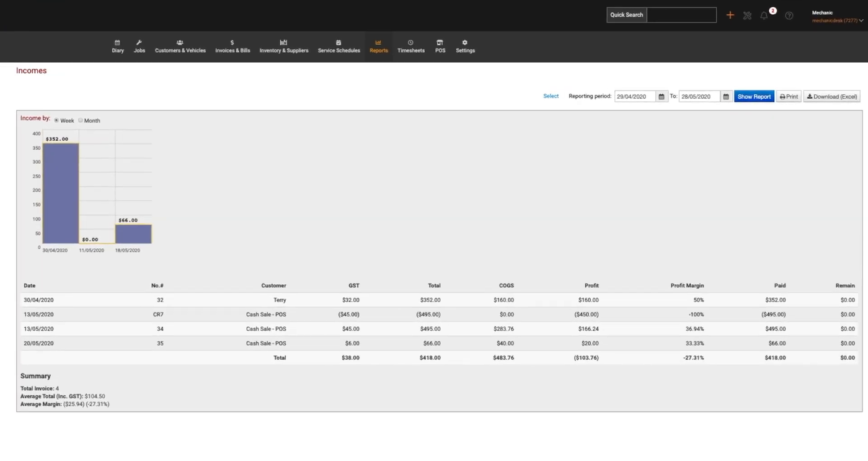Click the 30/04/2020 date cell
Screen dimensions: 868x461
38,300
